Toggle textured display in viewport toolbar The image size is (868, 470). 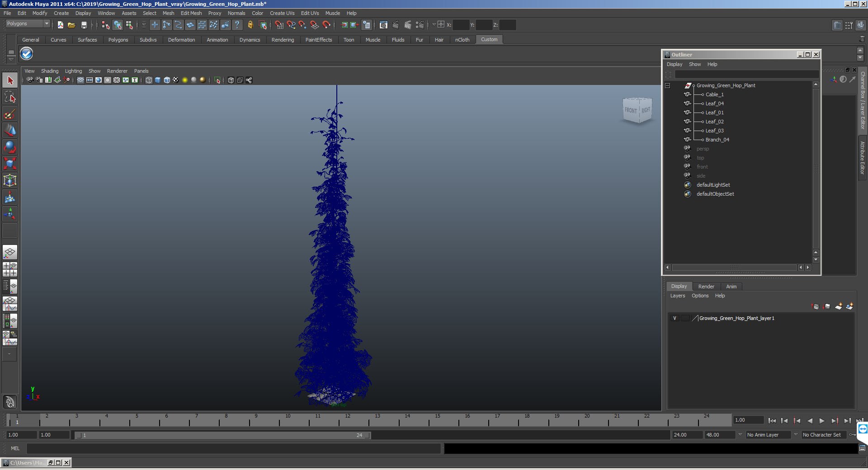point(176,80)
